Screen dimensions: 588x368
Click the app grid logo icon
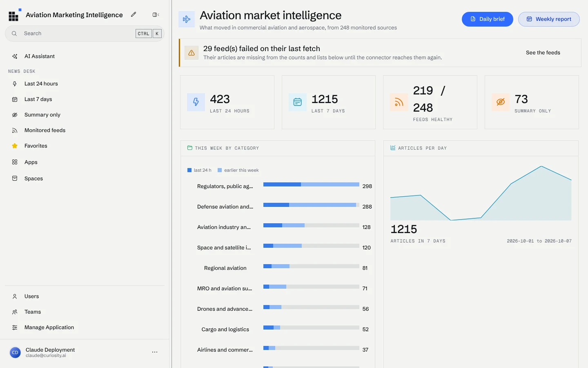tap(14, 16)
